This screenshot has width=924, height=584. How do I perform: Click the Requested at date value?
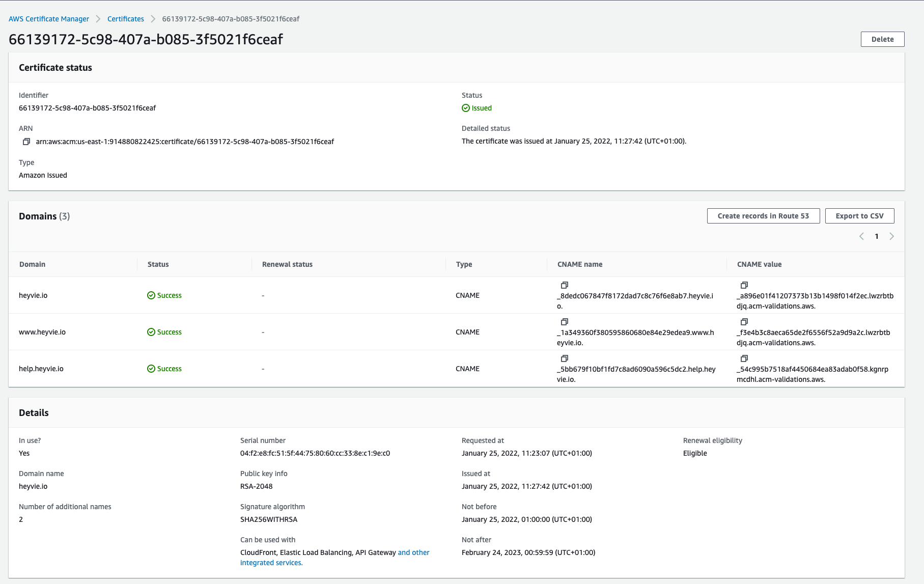(527, 453)
